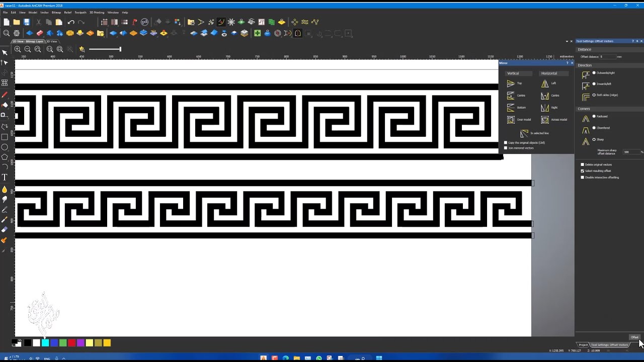Select the Create Circle tool
Image resolution: width=644 pixels, height=362 pixels.
tap(5, 147)
